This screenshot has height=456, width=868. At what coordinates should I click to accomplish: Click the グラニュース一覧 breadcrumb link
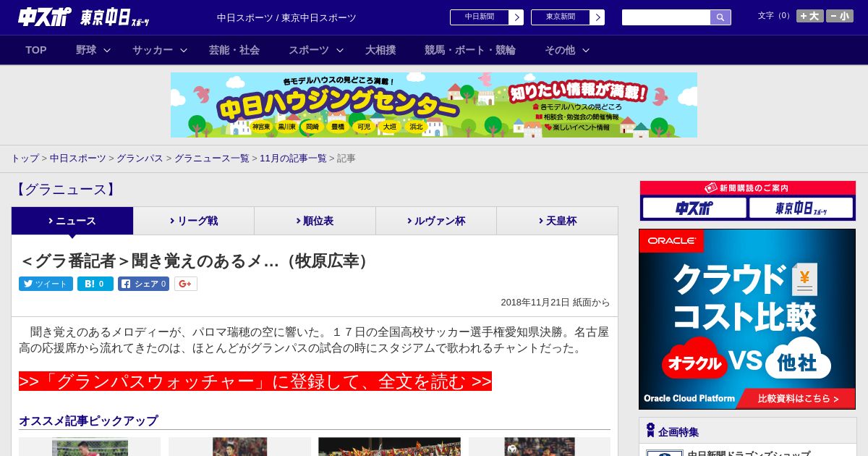click(x=211, y=158)
